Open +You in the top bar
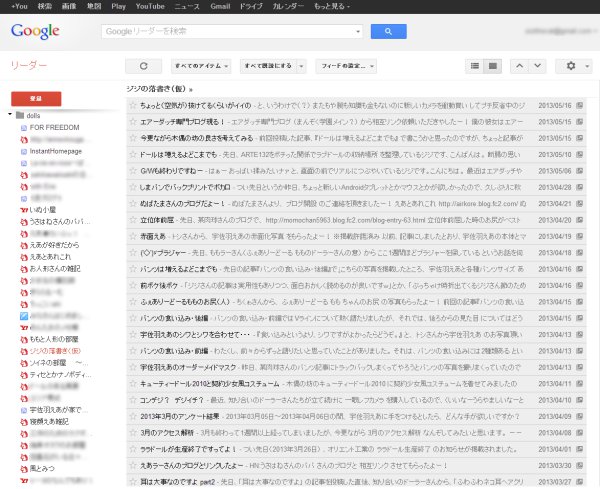This screenshot has width=600, height=489. pyautogui.click(x=19, y=7)
